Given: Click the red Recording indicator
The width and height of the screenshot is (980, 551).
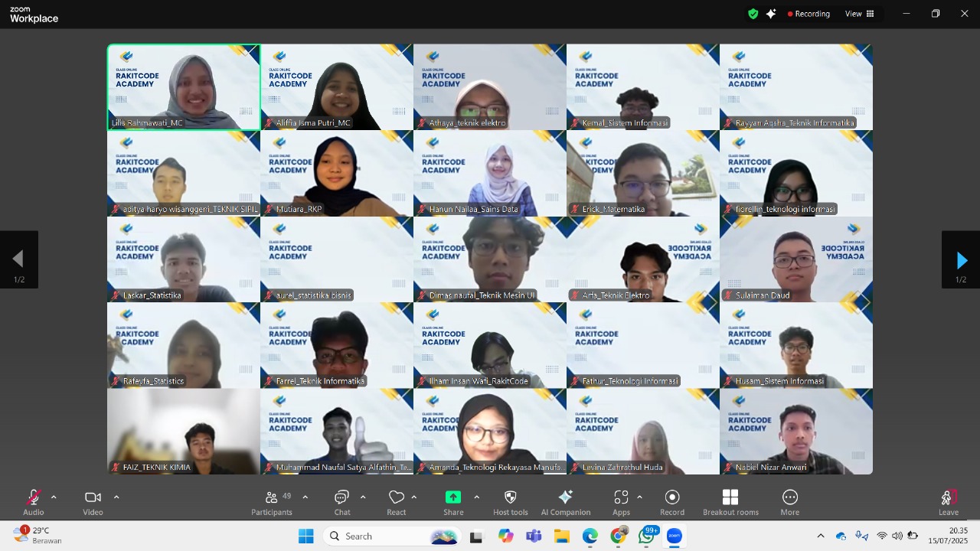Looking at the screenshot, I should click(808, 14).
